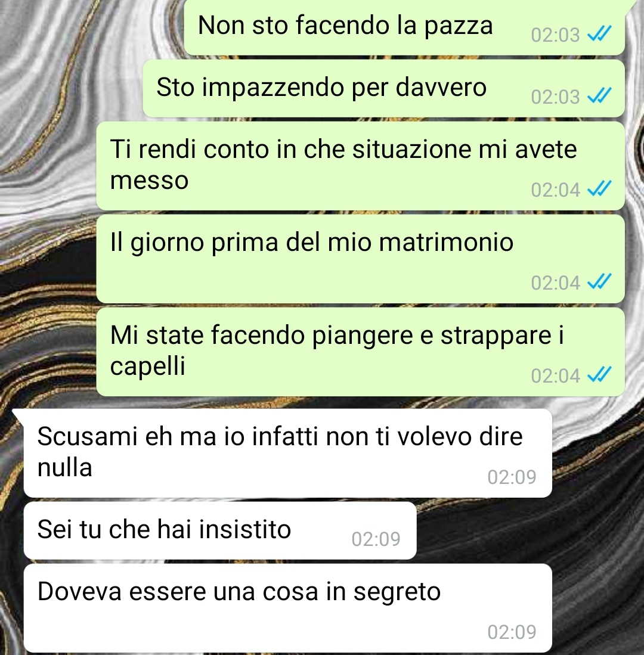Tap the 'Doveva essere una cosa in segreto' message
The width and height of the screenshot is (644, 655).
click(287, 608)
